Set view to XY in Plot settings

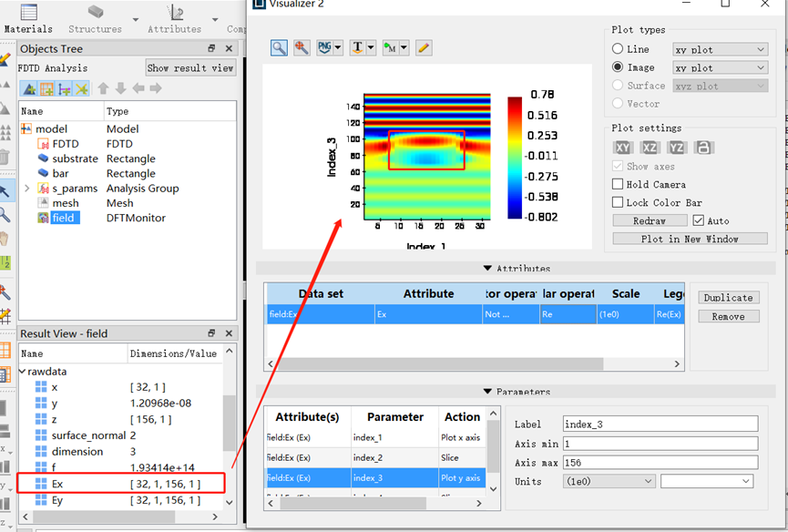click(623, 148)
